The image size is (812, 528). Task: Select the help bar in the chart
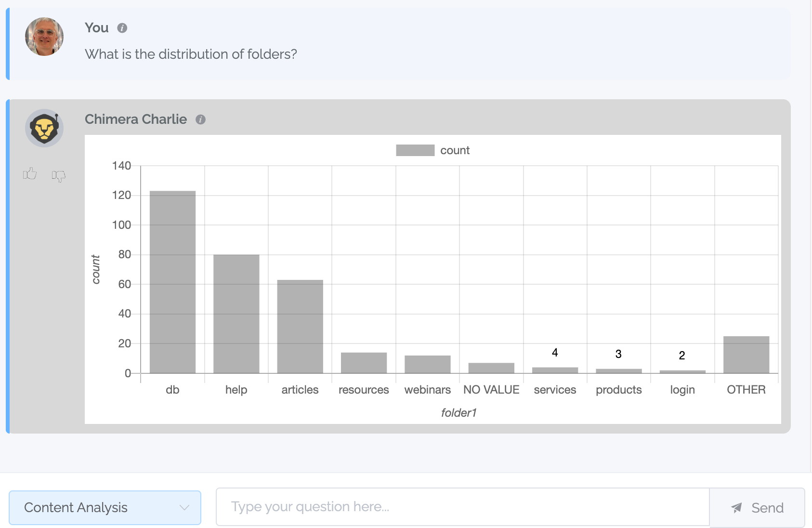pos(236,314)
